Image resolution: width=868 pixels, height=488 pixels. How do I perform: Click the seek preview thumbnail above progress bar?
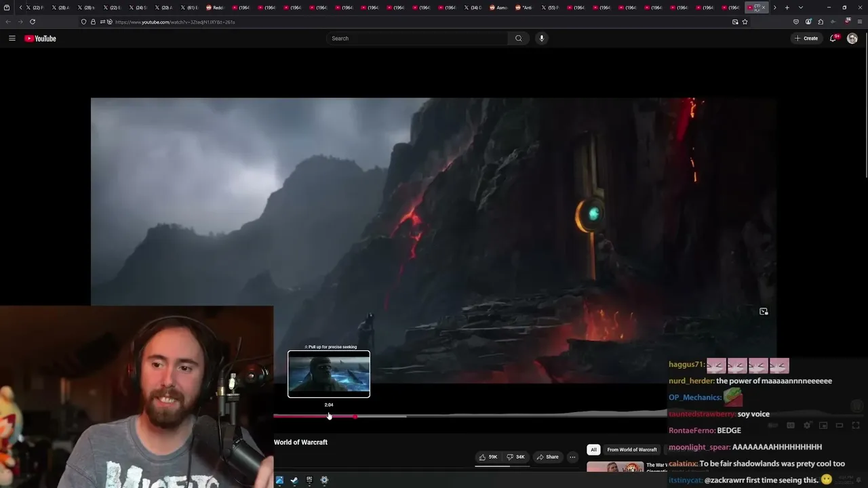(329, 373)
